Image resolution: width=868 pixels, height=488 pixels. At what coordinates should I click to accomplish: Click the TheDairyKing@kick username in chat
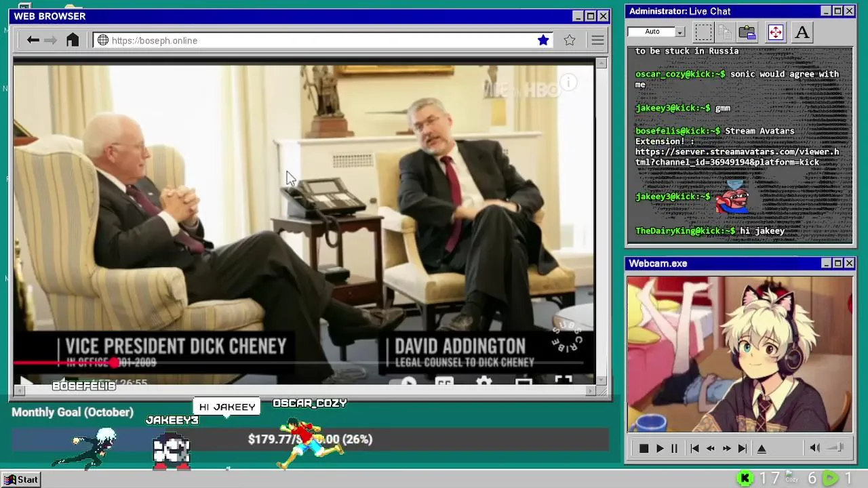pyautogui.click(x=685, y=231)
